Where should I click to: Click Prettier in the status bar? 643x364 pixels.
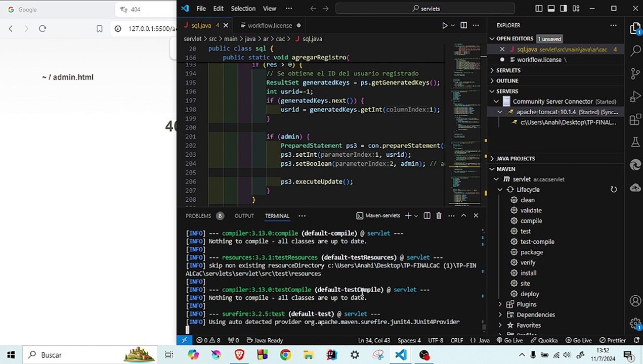tap(613, 340)
